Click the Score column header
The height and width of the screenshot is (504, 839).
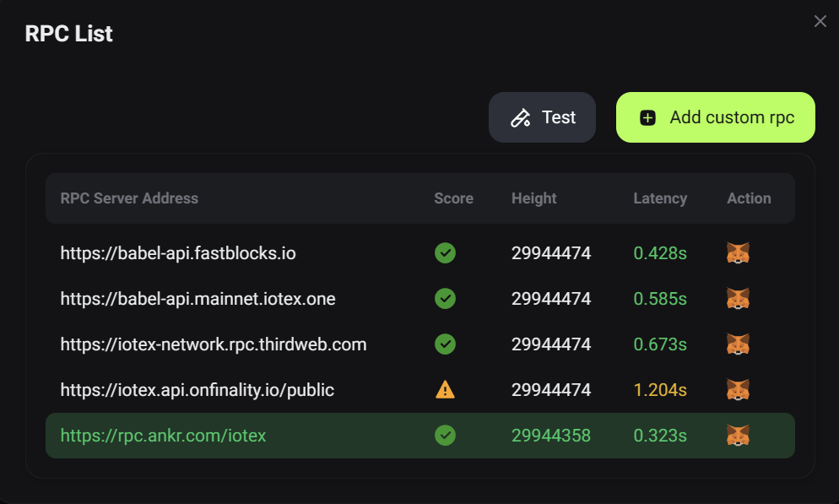point(453,198)
